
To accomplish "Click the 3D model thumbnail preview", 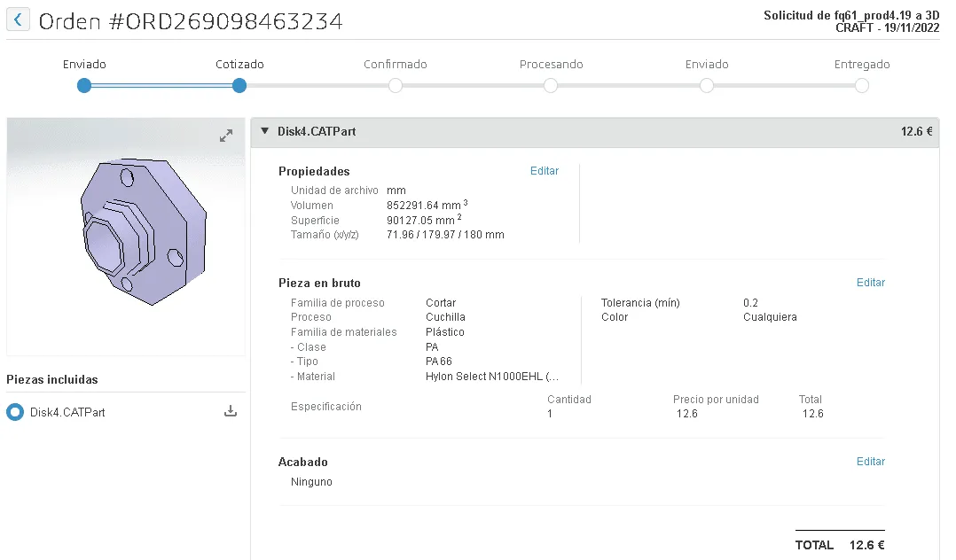I will point(125,237).
